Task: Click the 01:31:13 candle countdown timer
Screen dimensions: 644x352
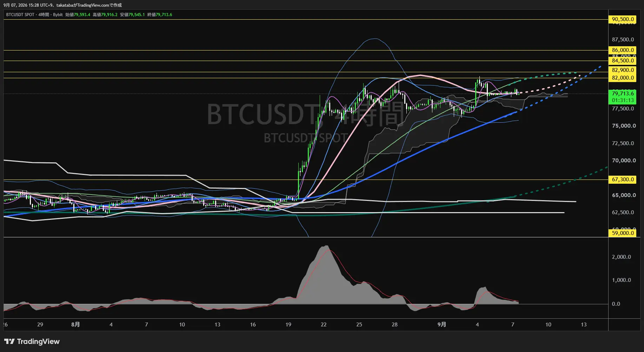Action: pyautogui.click(x=623, y=100)
